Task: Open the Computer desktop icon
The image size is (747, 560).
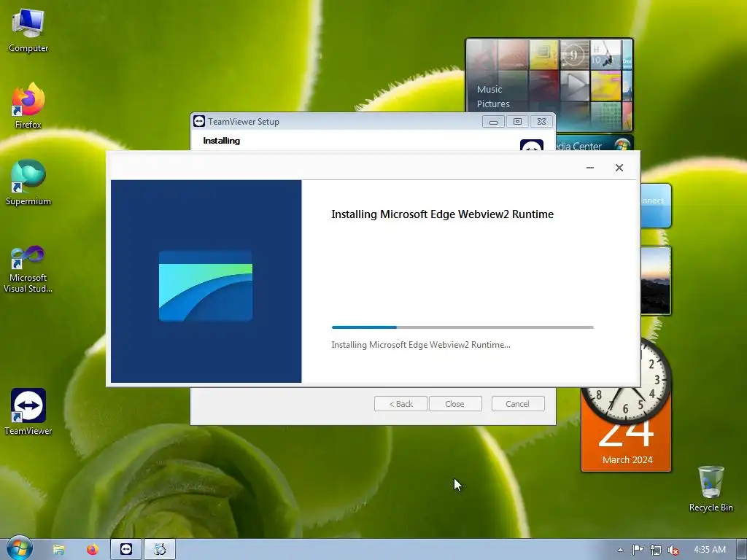Action: [x=28, y=31]
